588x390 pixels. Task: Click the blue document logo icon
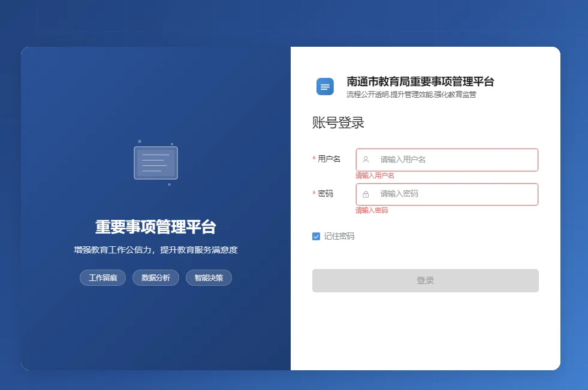tap(325, 87)
